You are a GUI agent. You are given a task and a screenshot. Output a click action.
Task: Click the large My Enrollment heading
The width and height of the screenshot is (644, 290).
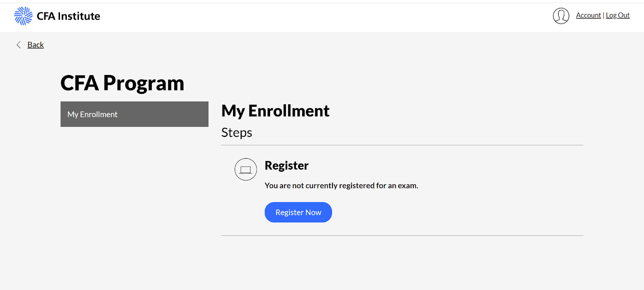(275, 111)
